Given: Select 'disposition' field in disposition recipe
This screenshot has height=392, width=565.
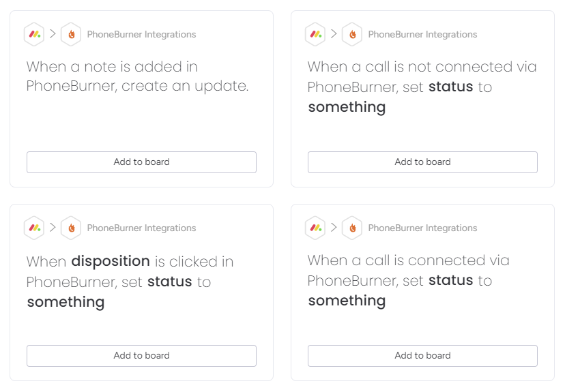Looking at the screenshot, I should (111, 261).
